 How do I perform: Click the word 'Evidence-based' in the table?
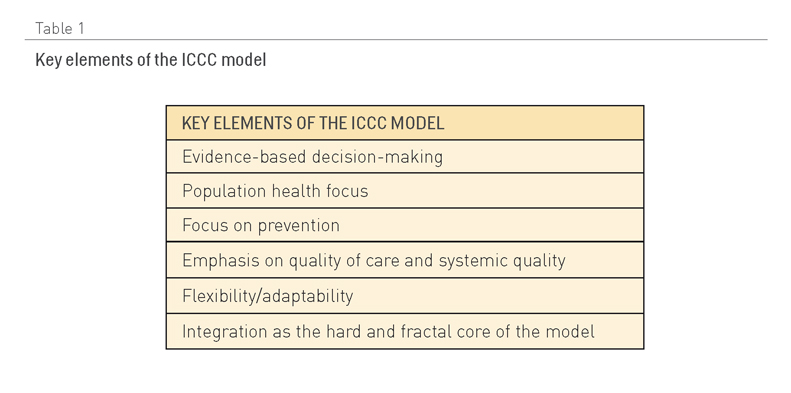click(x=245, y=156)
